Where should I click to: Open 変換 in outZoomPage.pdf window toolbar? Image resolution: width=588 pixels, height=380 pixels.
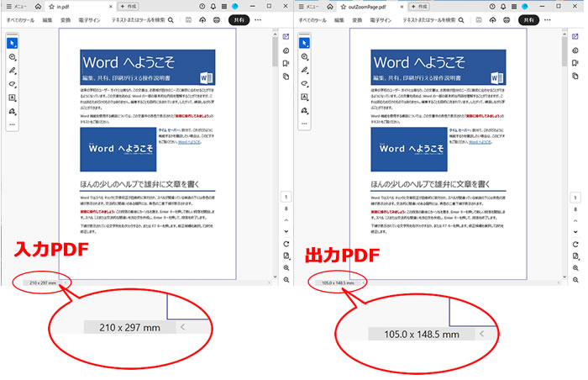coord(357,20)
